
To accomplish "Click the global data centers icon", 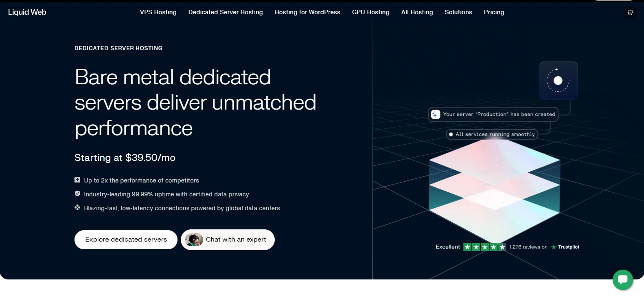I will point(77,207).
